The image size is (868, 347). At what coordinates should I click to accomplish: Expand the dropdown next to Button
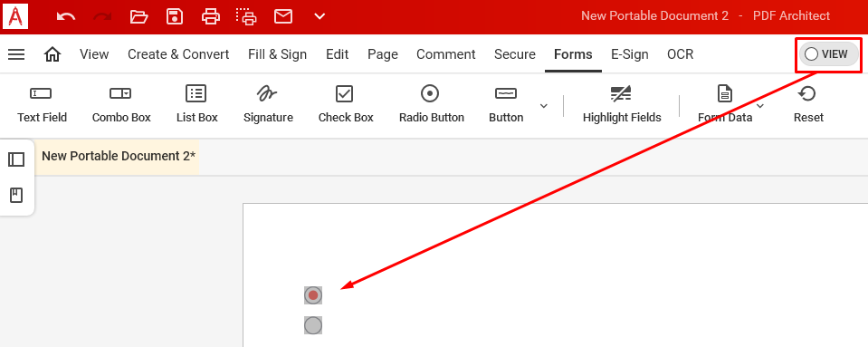[544, 106]
